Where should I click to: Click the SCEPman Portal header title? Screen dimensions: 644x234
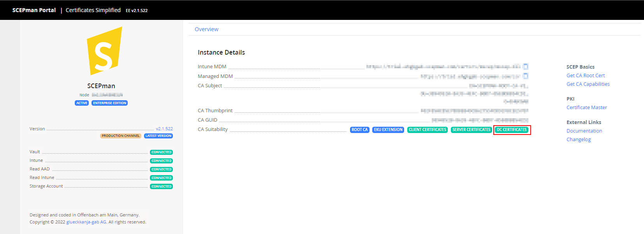34,10
